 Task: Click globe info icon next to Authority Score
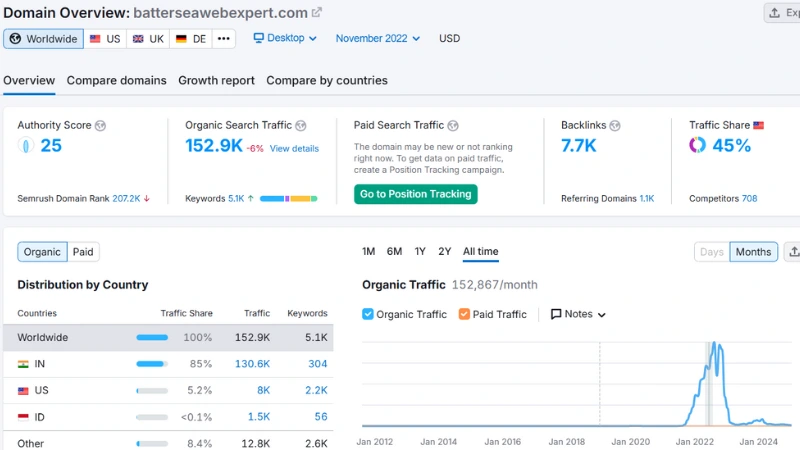tap(101, 126)
